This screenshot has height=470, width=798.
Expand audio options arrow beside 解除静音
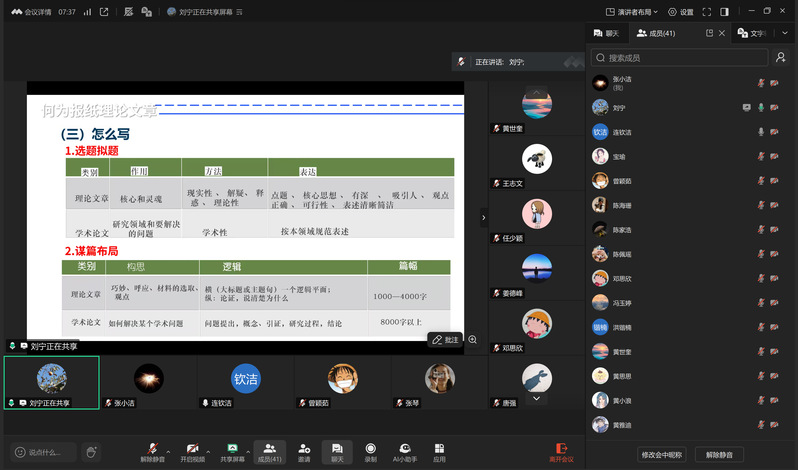click(169, 449)
